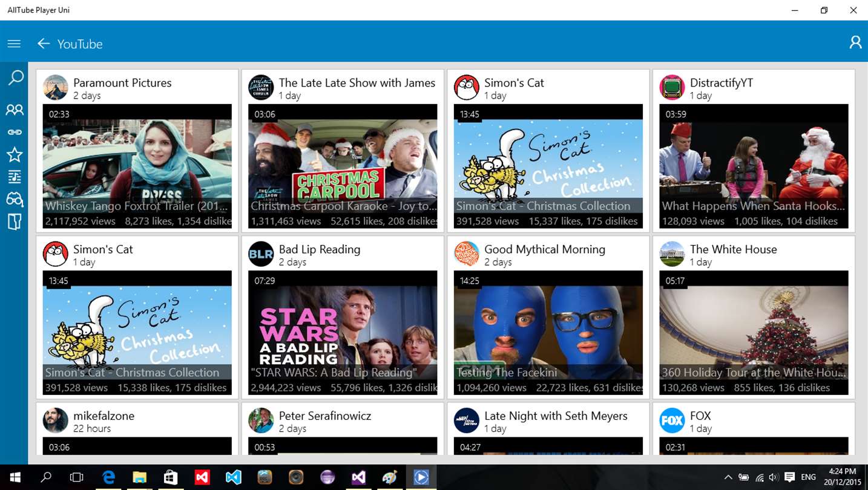Open search in the sidebar

pyautogui.click(x=15, y=77)
